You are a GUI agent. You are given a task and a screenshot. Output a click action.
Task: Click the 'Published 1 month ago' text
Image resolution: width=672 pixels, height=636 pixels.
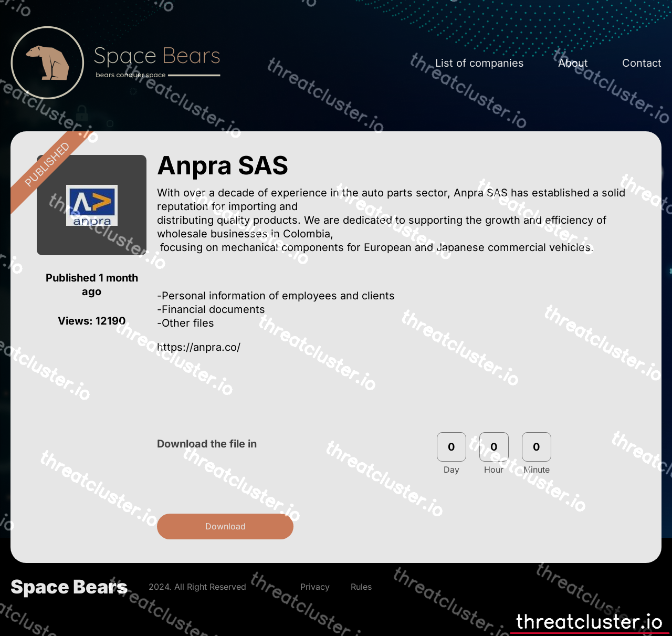point(92,285)
